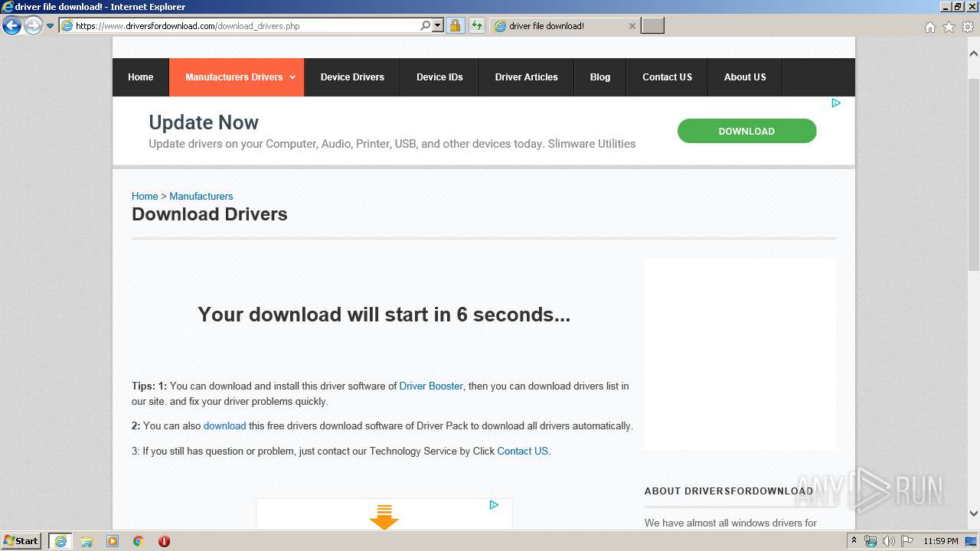Open the Device IDs menu item

(439, 77)
